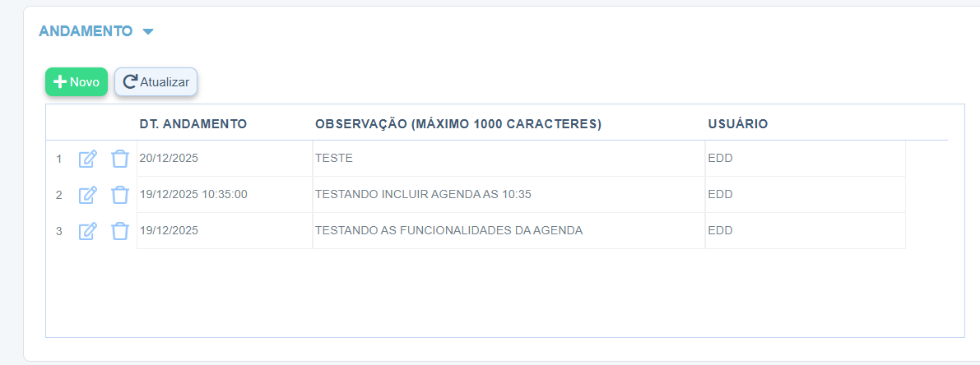Edit the 10:35:00 andamento entry

(x=87, y=195)
